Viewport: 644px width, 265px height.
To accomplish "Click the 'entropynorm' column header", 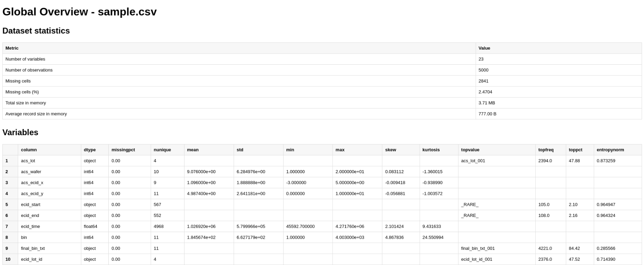I will point(610,150).
